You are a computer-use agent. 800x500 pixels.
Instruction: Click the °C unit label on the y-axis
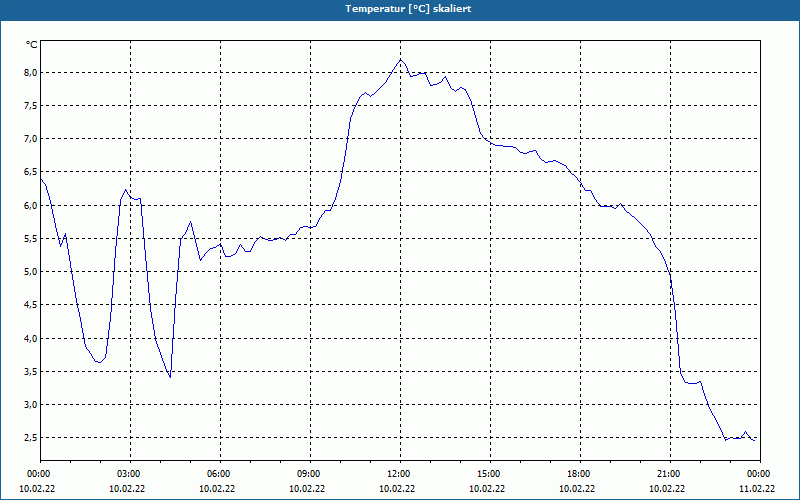(32, 45)
